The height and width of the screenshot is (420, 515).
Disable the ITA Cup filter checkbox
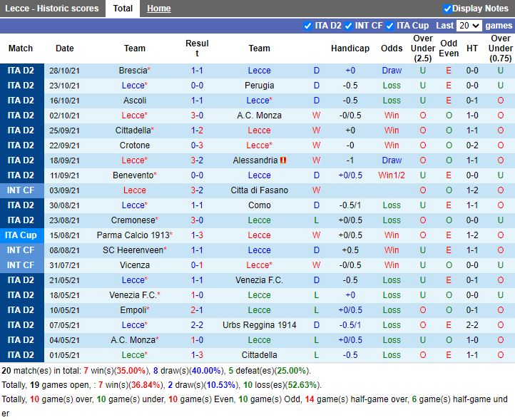point(390,26)
